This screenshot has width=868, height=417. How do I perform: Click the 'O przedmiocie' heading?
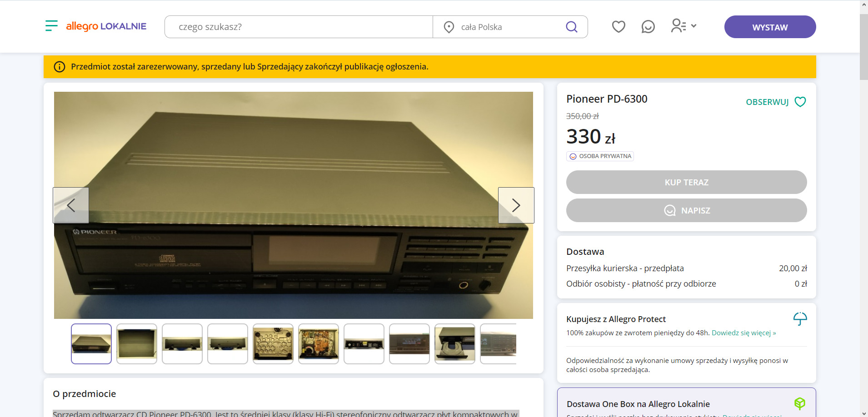(85, 394)
